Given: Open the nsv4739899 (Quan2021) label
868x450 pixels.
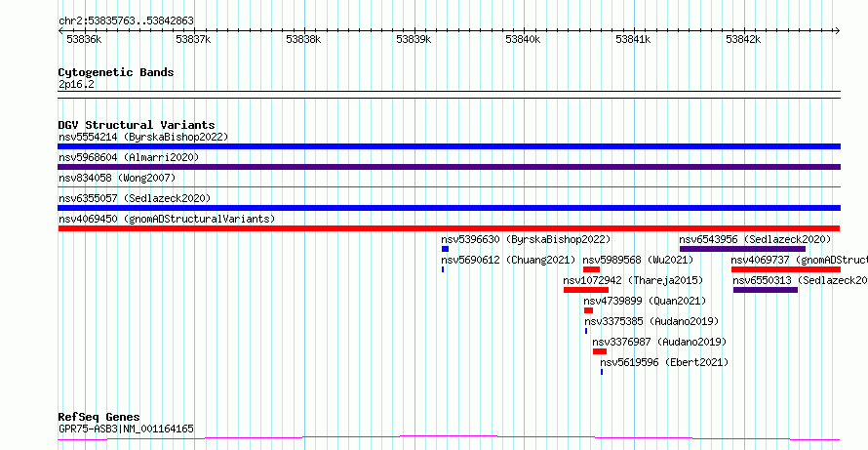Looking at the screenshot, I should point(645,301).
